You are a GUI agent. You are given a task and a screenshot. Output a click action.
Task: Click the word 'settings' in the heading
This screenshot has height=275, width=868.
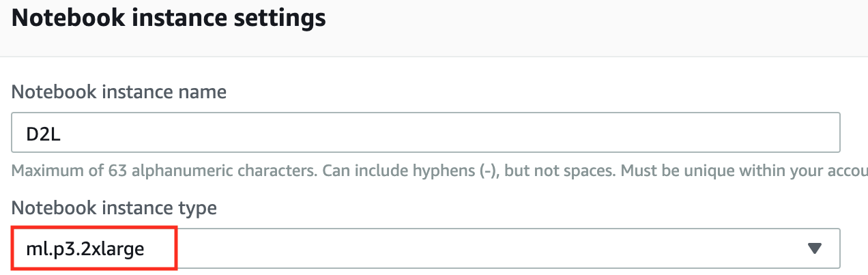point(278,18)
